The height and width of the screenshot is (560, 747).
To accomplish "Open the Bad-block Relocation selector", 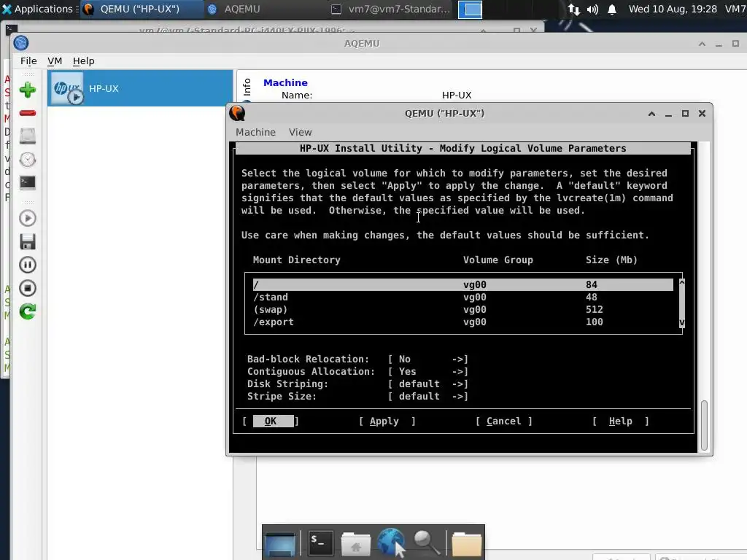I will pos(427,359).
